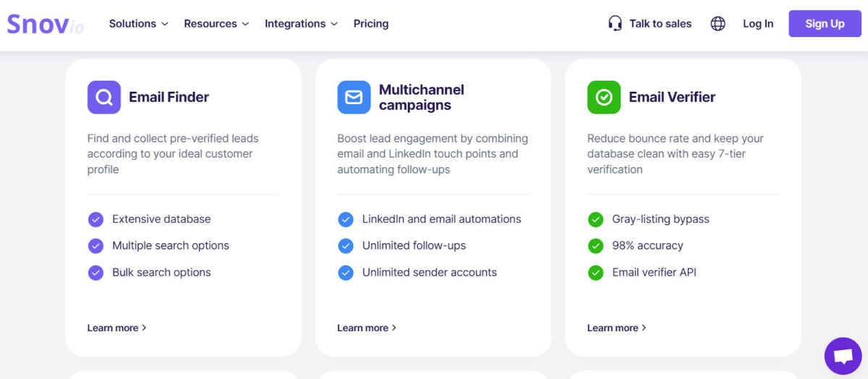Open the Log In page

tap(758, 24)
